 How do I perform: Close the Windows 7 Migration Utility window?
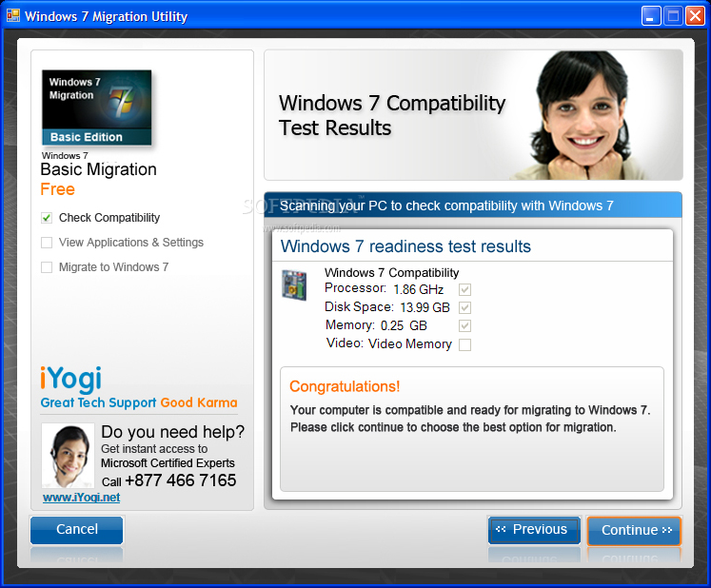[x=695, y=16]
